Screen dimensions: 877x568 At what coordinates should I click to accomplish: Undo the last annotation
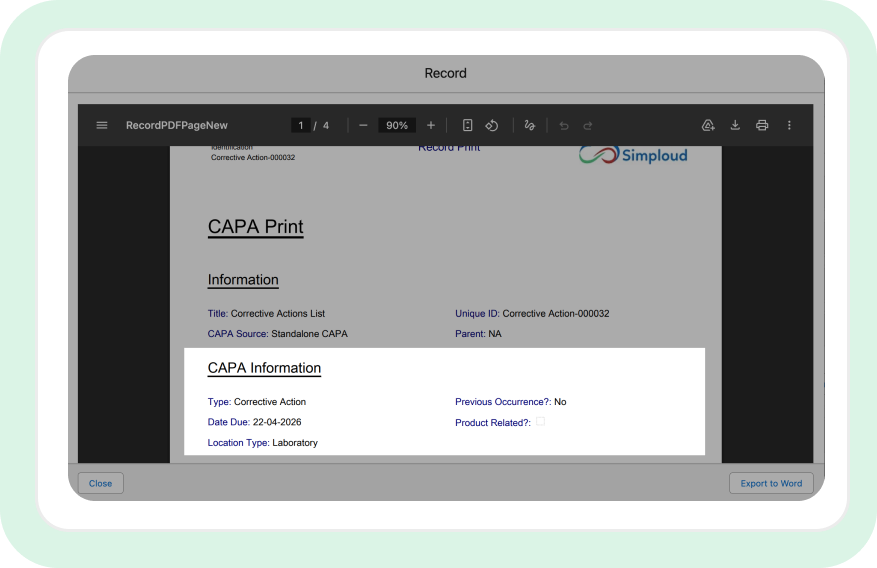(564, 126)
